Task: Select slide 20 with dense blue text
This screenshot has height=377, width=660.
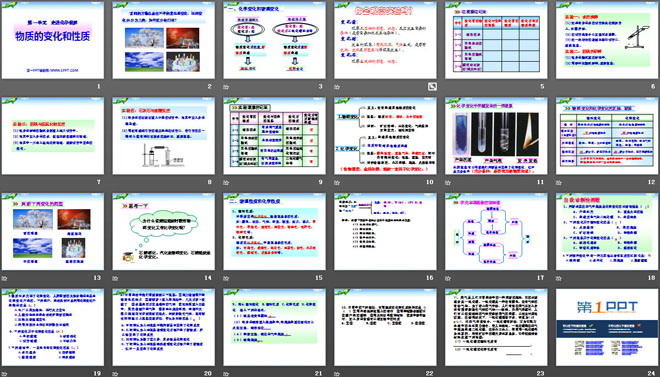Action: click(x=164, y=327)
